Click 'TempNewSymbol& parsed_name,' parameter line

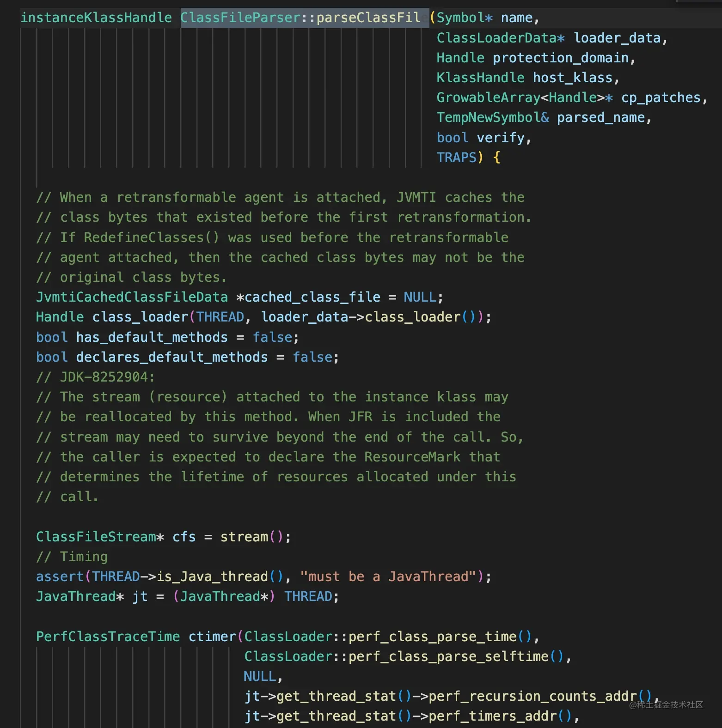click(x=544, y=117)
